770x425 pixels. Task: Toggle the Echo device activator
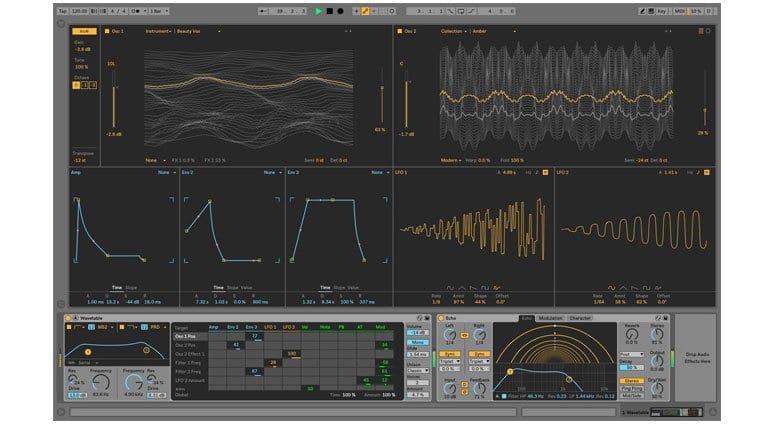(x=441, y=318)
